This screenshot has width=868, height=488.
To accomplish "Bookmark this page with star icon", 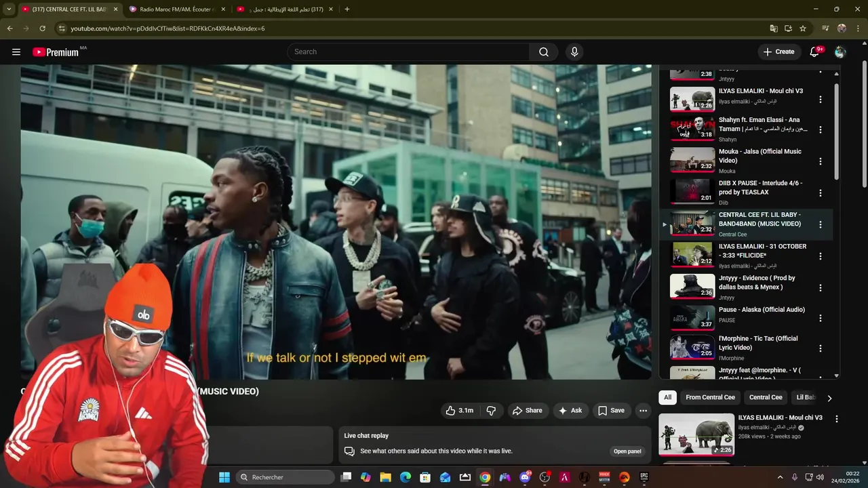I will [803, 28].
